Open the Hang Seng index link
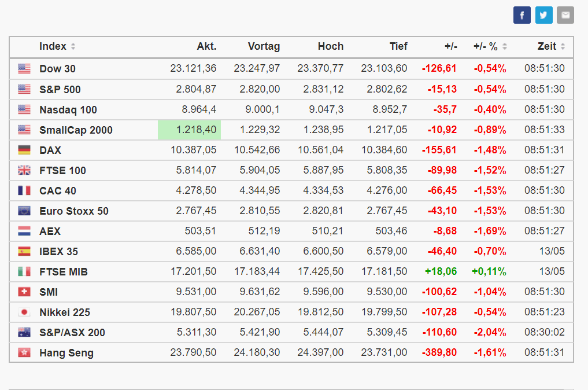This screenshot has width=588, height=390. coord(66,353)
